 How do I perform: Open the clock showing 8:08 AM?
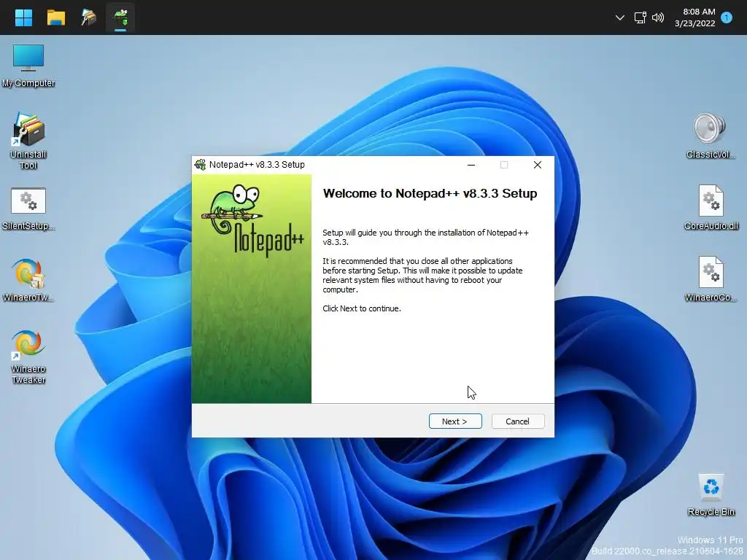coord(694,17)
